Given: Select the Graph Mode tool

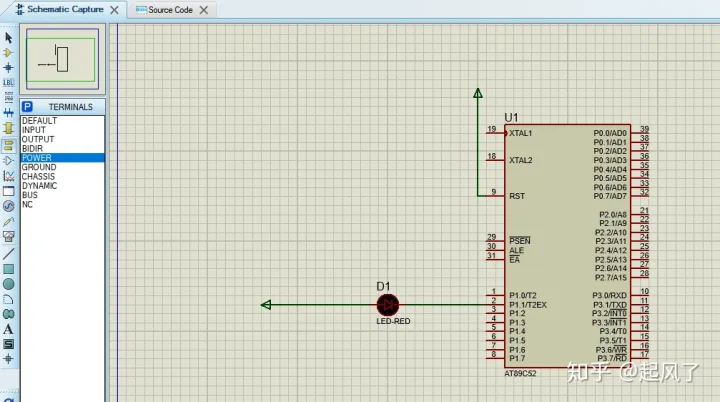Looking at the screenshot, I should [x=8, y=176].
